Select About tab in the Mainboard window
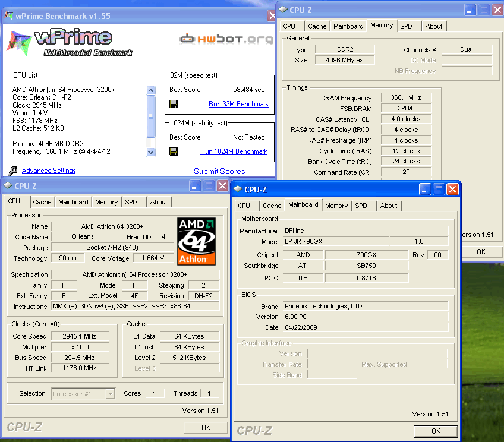The width and height of the screenshot is (504, 442). coord(389,206)
